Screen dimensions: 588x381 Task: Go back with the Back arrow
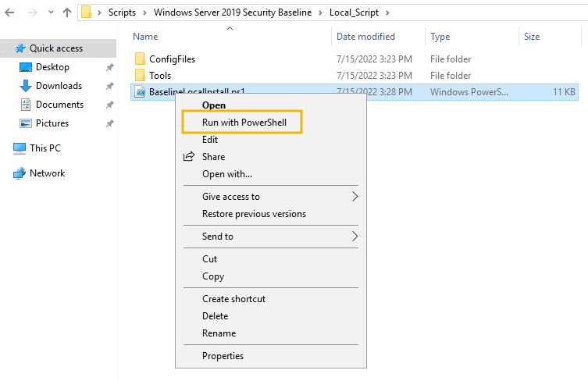click(x=9, y=12)
